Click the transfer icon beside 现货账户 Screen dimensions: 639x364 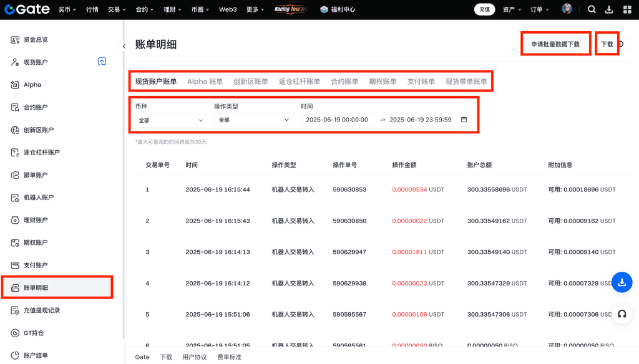(x=102, y=61)
